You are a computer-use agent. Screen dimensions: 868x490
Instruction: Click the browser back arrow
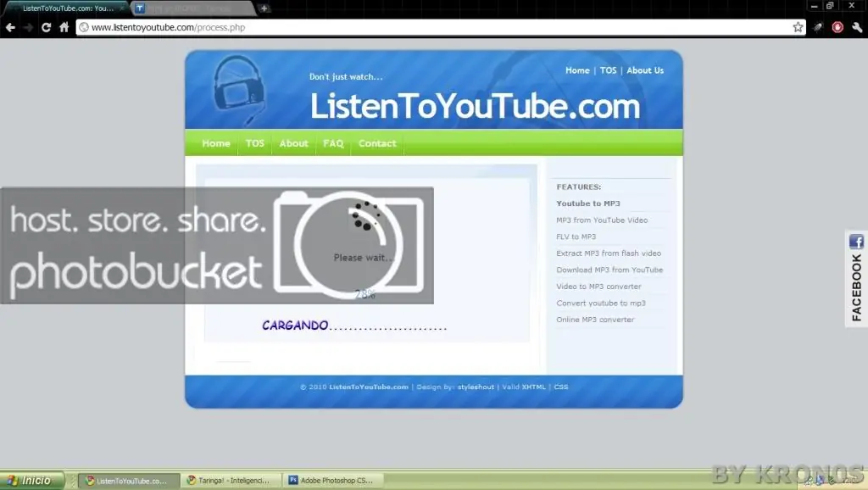point(10,27)
